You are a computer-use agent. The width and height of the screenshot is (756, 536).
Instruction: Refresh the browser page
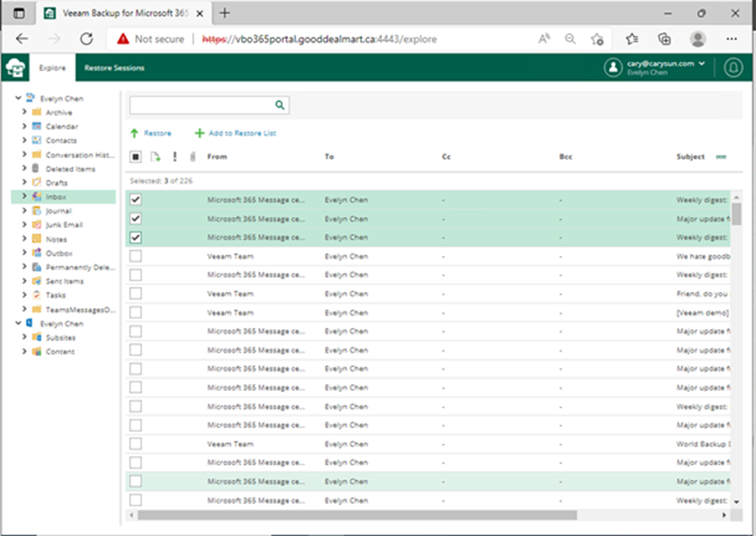[86, 39]
